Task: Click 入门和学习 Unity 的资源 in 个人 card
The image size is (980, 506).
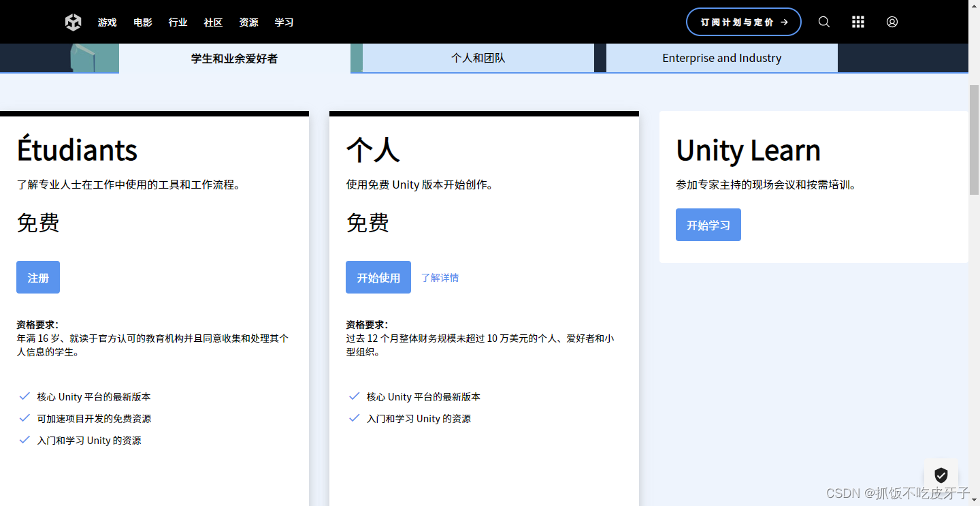Action: (x=419, y=419)
